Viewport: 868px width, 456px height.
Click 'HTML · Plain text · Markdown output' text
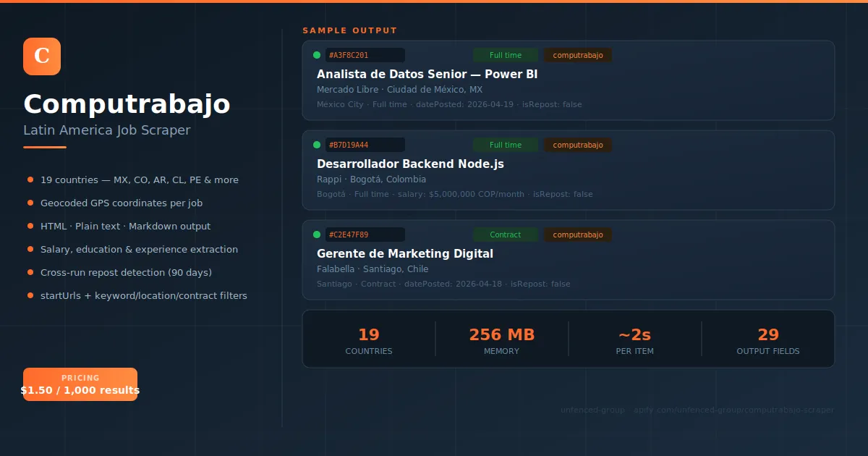point(126,226)
